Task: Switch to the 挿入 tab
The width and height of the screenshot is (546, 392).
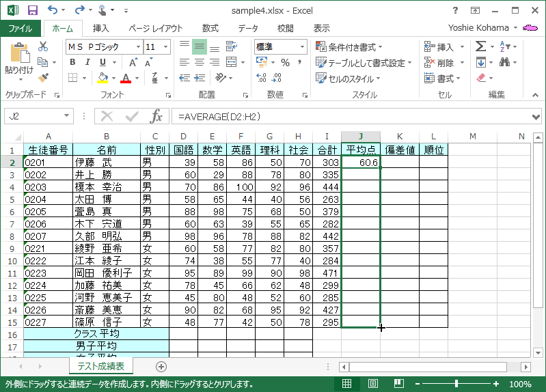Action: [x=101, y=28]
